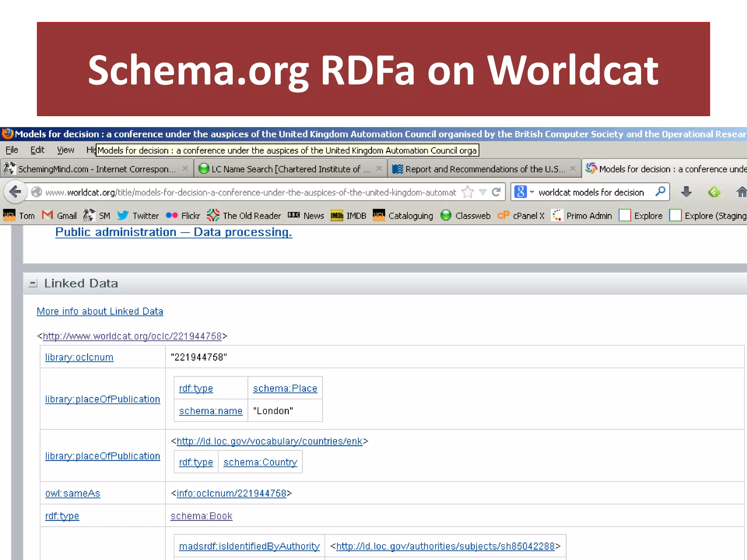Viewport: 747px width, 560px height.
Task: Click the madsrdf:isIdentifiedByAuthority link
Action: coord(249,546)
